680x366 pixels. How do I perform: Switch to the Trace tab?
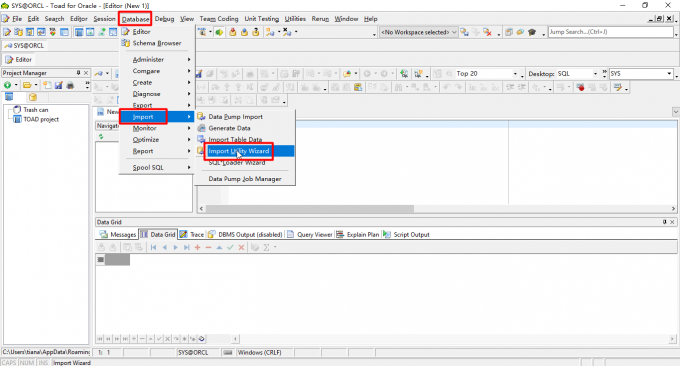[192, 235]
